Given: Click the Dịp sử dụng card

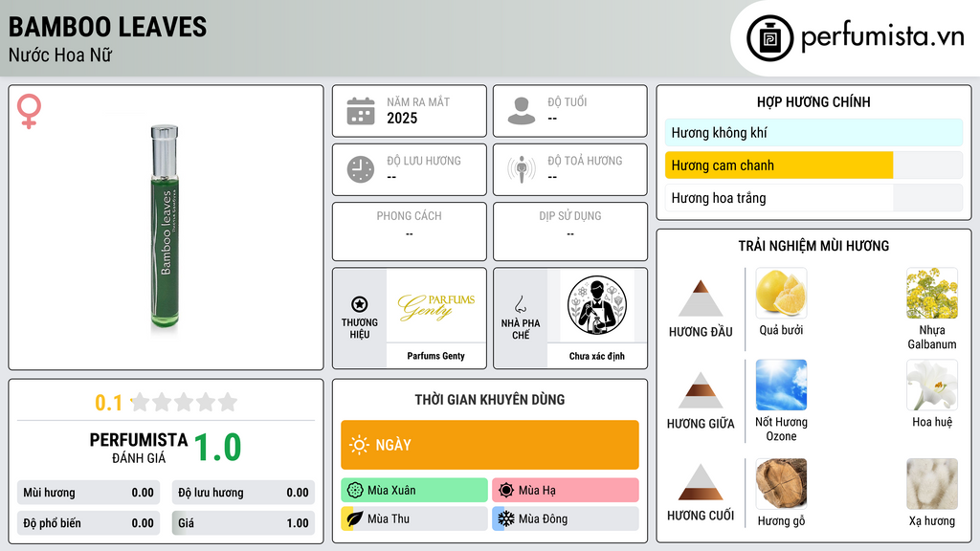Looking at the screenshot, I should (x=570, y=231).
